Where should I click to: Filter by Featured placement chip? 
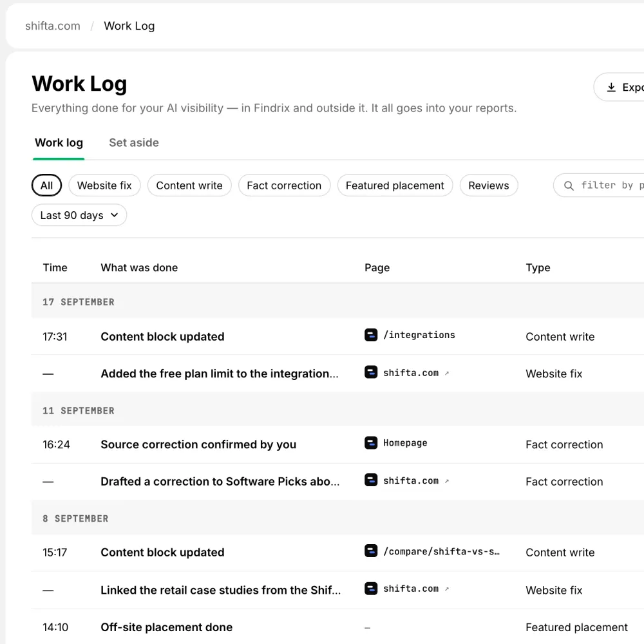tap(395, 185)
